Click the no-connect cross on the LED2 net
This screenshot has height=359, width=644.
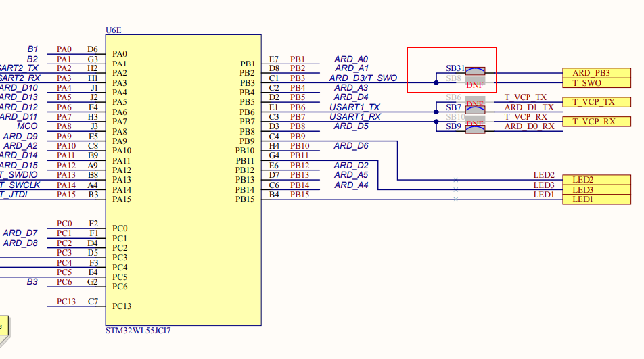pyautogui.click(x=455, y=180)
